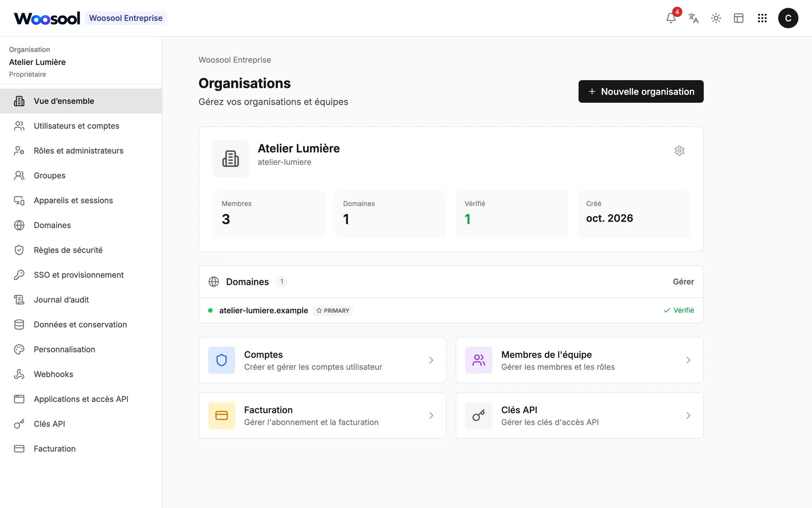Image resolution: width=812 pixels, height=508 pixels.
Task: Expand the Comptes card chevron
Action: (x=431, y=360)
